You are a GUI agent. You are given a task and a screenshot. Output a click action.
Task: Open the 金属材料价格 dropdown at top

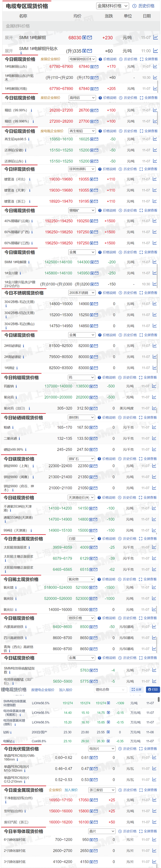(x=113, y=6)
